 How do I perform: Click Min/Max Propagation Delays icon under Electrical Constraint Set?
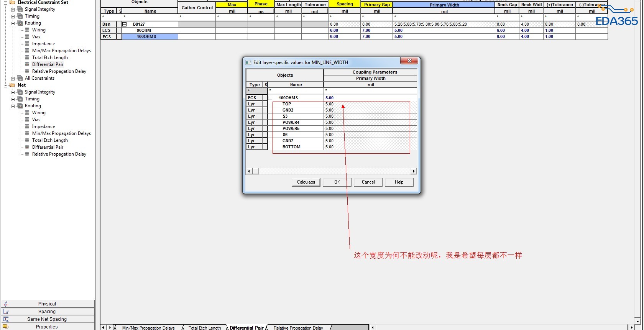pos(27,51)
